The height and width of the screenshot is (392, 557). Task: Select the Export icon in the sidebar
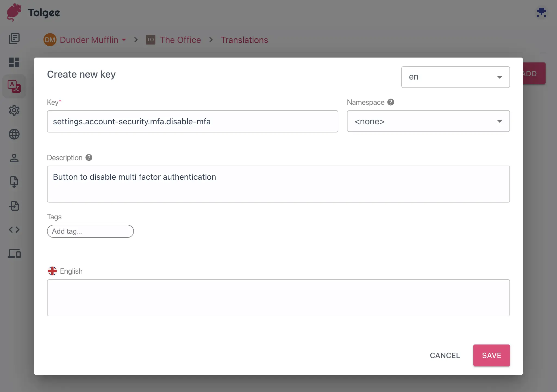point(14,182)
